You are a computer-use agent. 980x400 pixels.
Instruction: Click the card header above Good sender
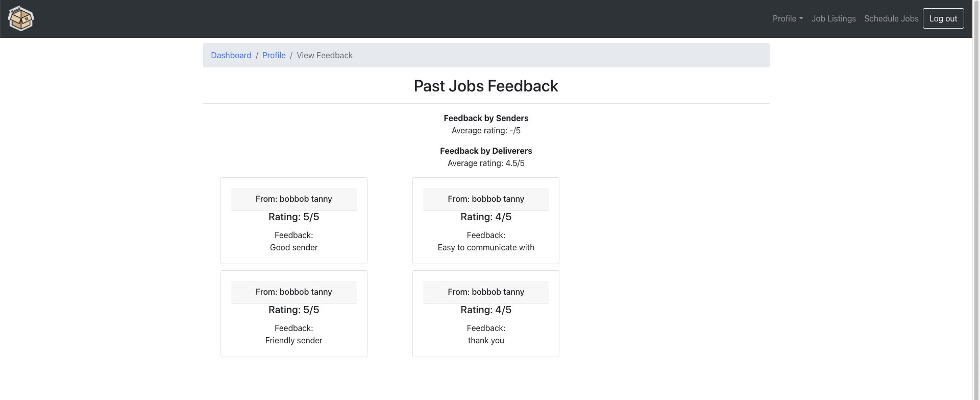tap(294, 199)
